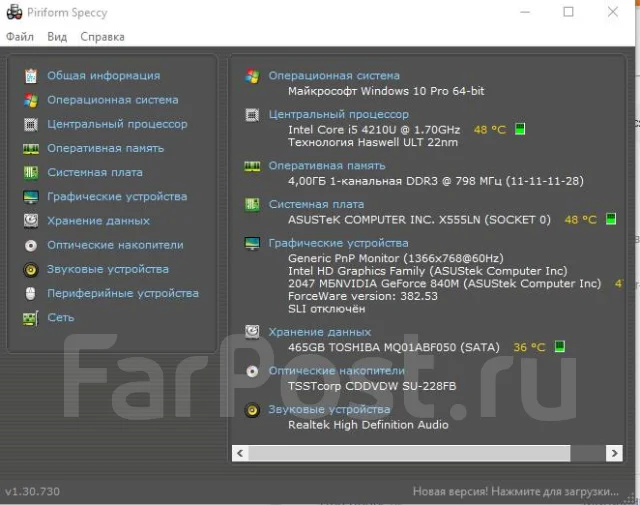Select Сеть in the sidebar
Viewport: 640px width, 505px height.
click(x=61, y=317)
